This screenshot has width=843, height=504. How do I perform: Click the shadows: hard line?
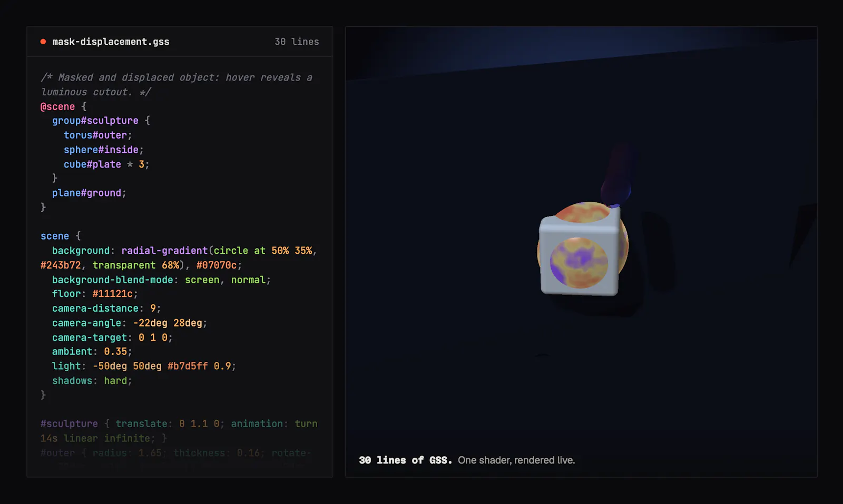[92, 380]
